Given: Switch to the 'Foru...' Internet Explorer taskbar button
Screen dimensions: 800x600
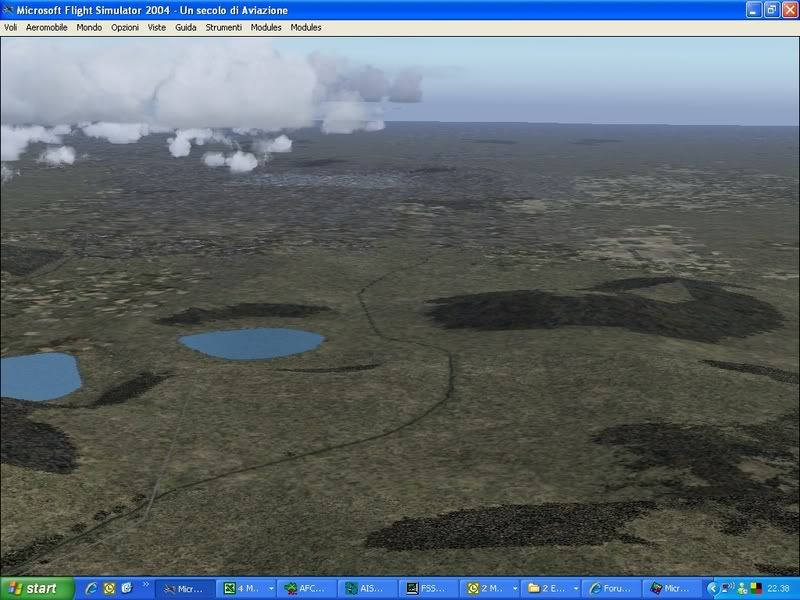Looking at the screenshot, I should pyautogui.click(x=611, y=589).
